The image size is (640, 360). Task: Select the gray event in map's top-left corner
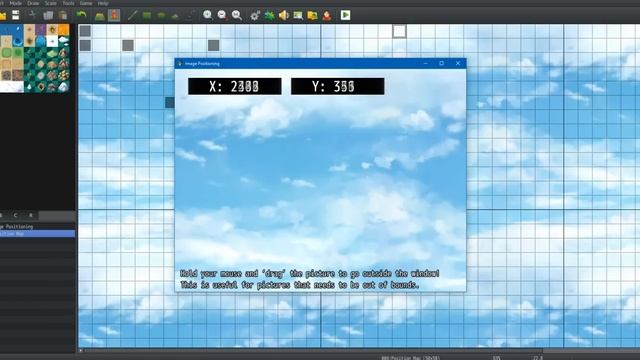click(85, 31)
